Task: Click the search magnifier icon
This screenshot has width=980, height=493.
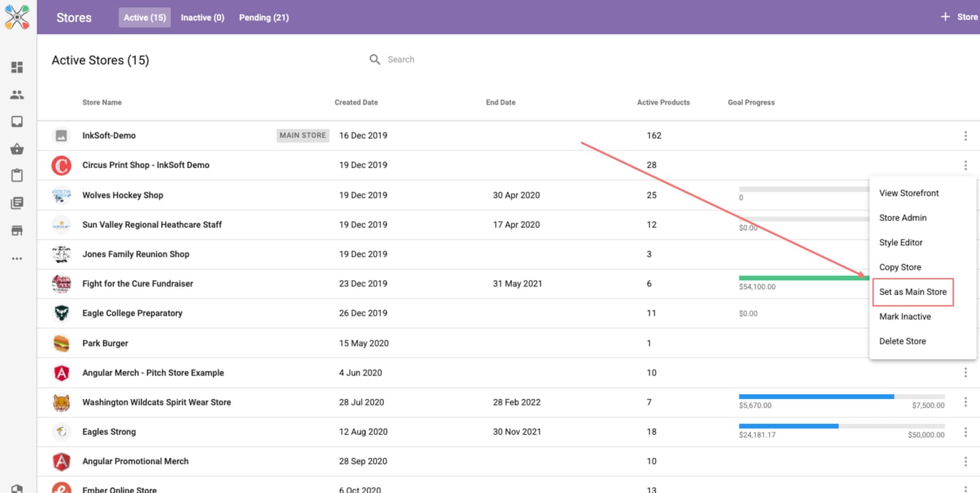Action: pyautogui.click(x=375, y=60)
